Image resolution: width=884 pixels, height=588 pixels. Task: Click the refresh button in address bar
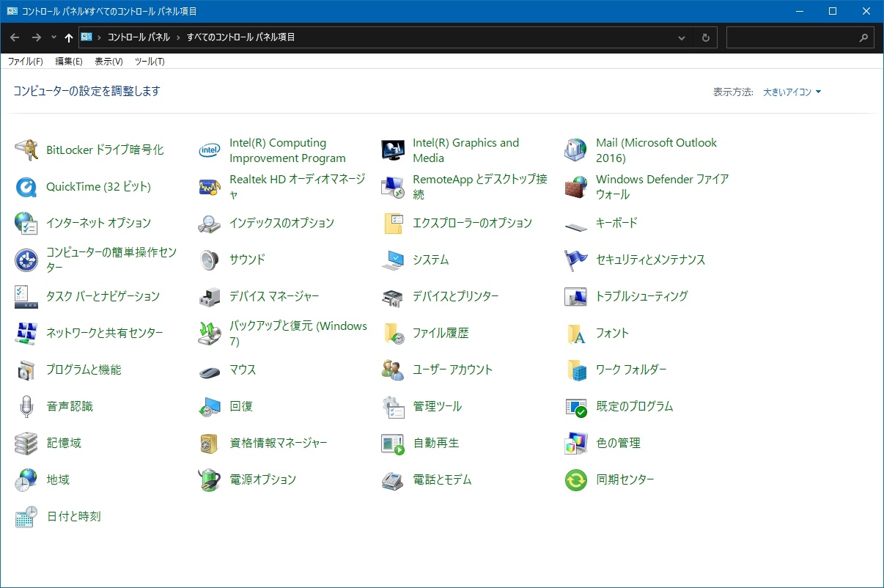705,37
